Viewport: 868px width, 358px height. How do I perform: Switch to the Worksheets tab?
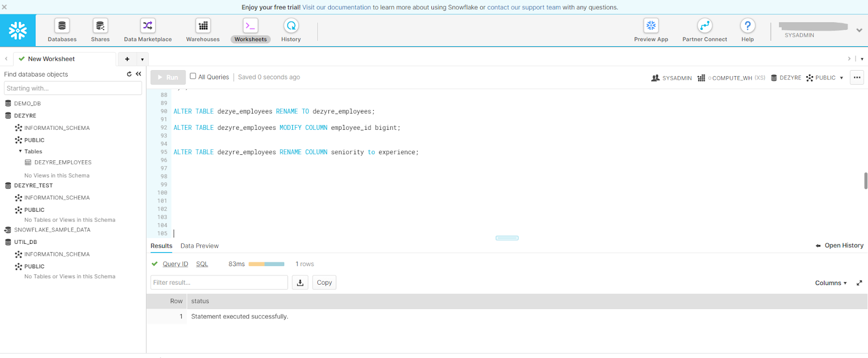251,30
